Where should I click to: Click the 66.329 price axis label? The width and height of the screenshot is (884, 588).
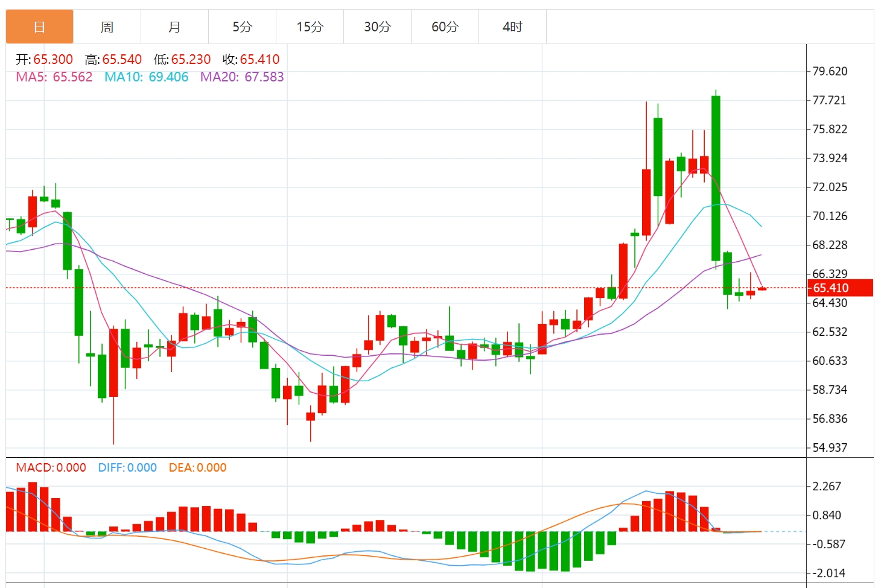830,273
